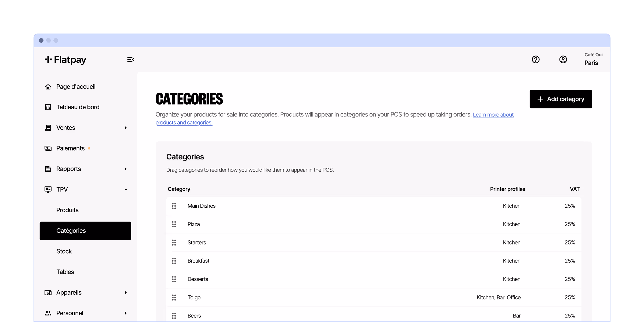Expand the Rapports submenu arrow
This screenshot has width=644, height=322.
[x=126, y=169]
